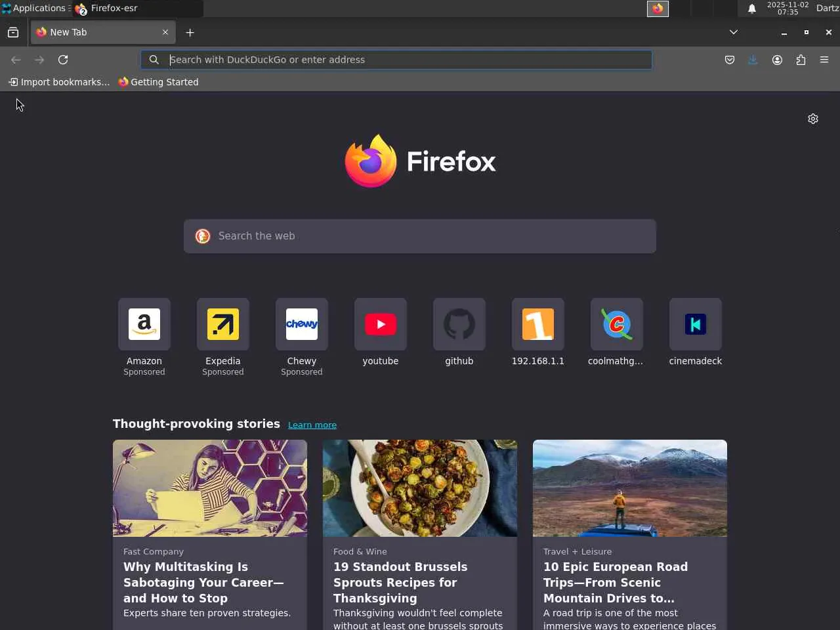Open new tab personalize gear icon
Image resolution: width=840 pixels, height=630 pixels.
tap(813, 119)
